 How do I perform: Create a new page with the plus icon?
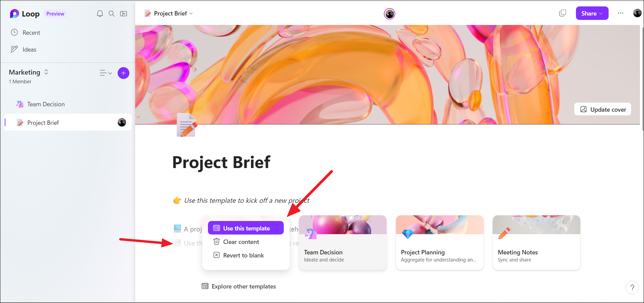tap(123, 73)
